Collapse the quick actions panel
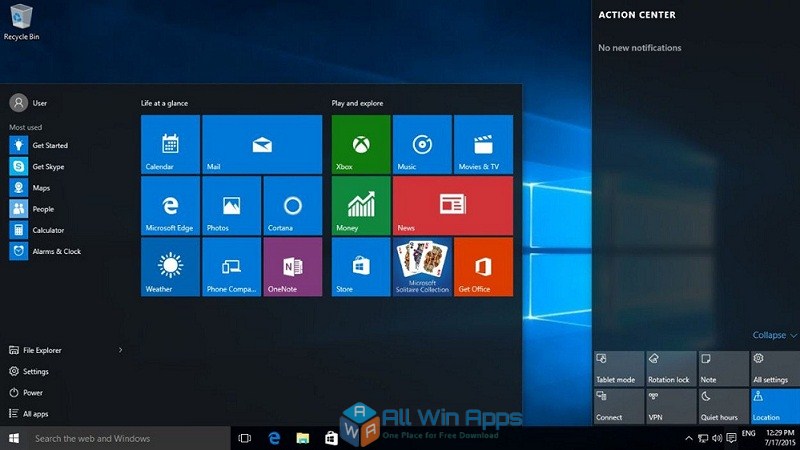Image resolution: width=800 pixels, height=450 pixels. coord(774,335)
